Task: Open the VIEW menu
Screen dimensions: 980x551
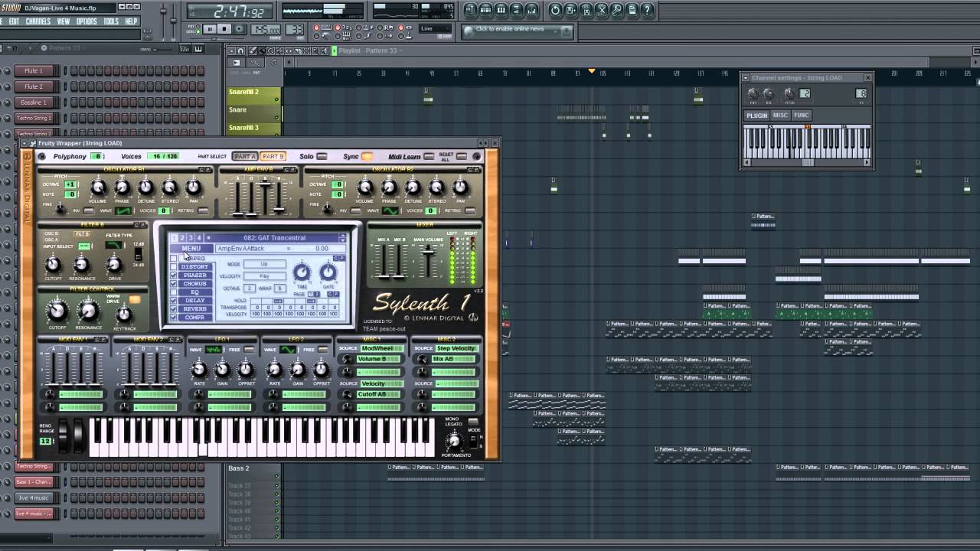Action: [64, 21]
